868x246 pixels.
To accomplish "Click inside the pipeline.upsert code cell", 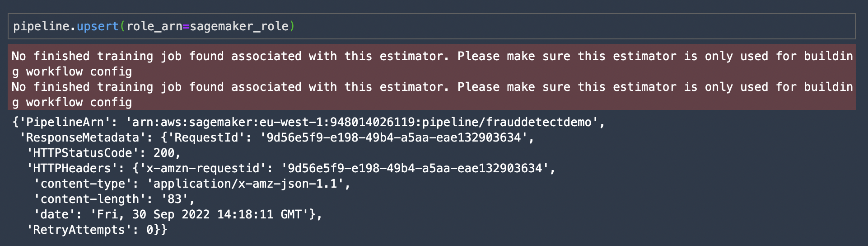I will click(x=431, y=26).
